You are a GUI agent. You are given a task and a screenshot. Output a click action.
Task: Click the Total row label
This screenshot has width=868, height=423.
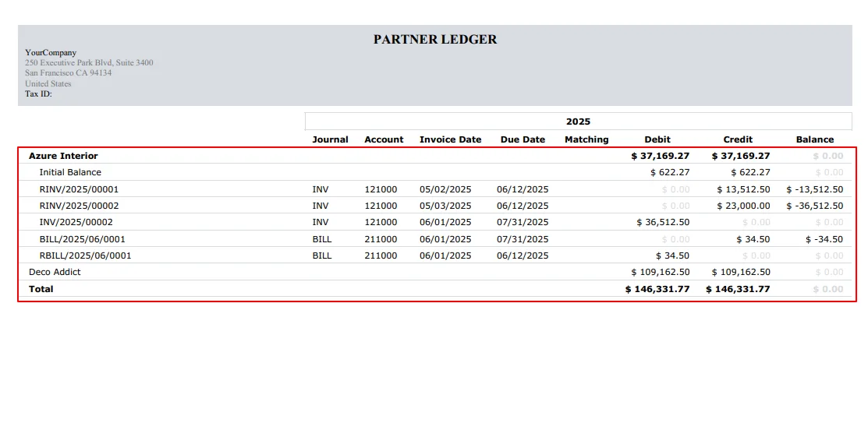41,289
